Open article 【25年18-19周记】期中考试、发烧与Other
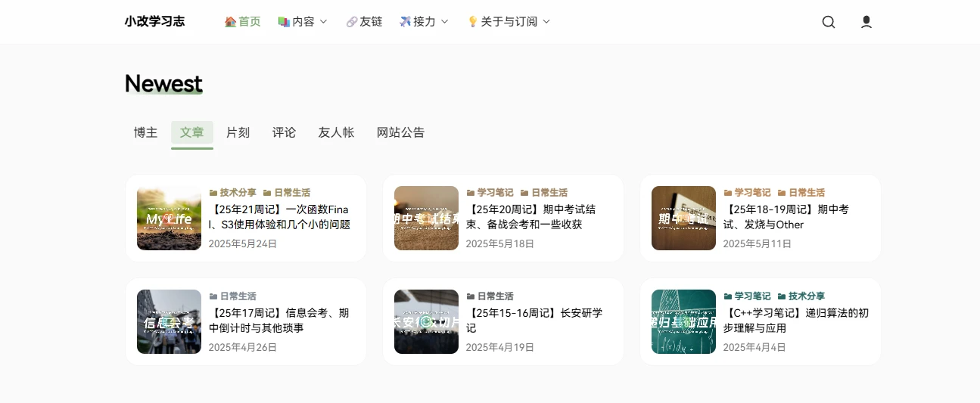 [x=786, y=217]
